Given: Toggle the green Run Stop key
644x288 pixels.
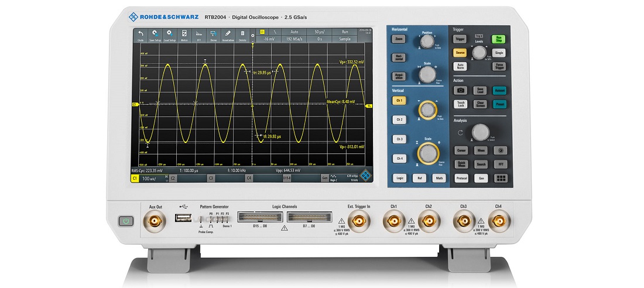Looking at the screenshot, I should click(x=499, y=39).
